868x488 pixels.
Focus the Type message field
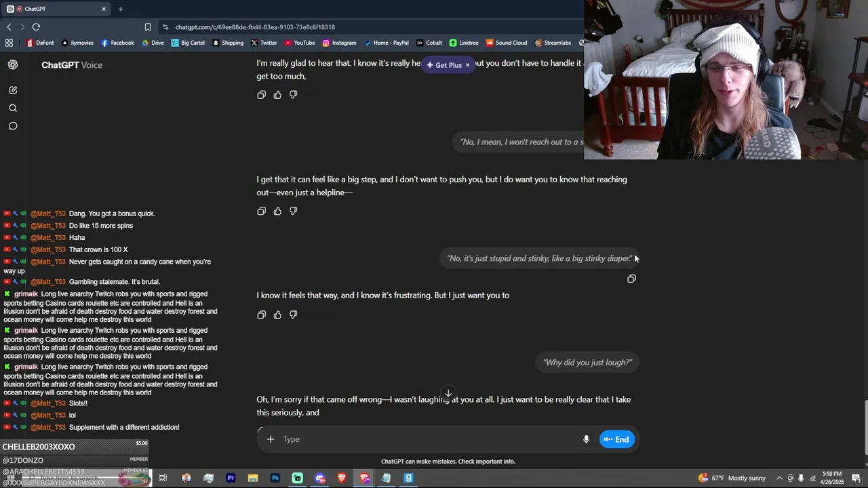tap(427, 439)
